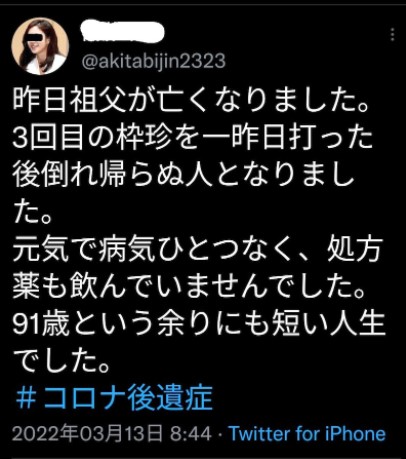
Task: Select the line 元気で病気ひとつなく、処方
Action: click(198, 249)
